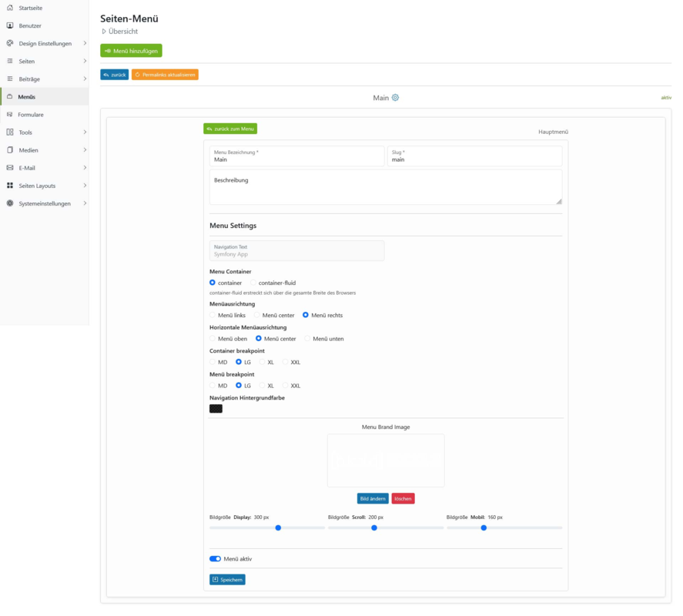This screenshot has height=616, width=683.
Task: Open the Navigation Hintergrundfarbe color swatch
Action: point(216,409)
